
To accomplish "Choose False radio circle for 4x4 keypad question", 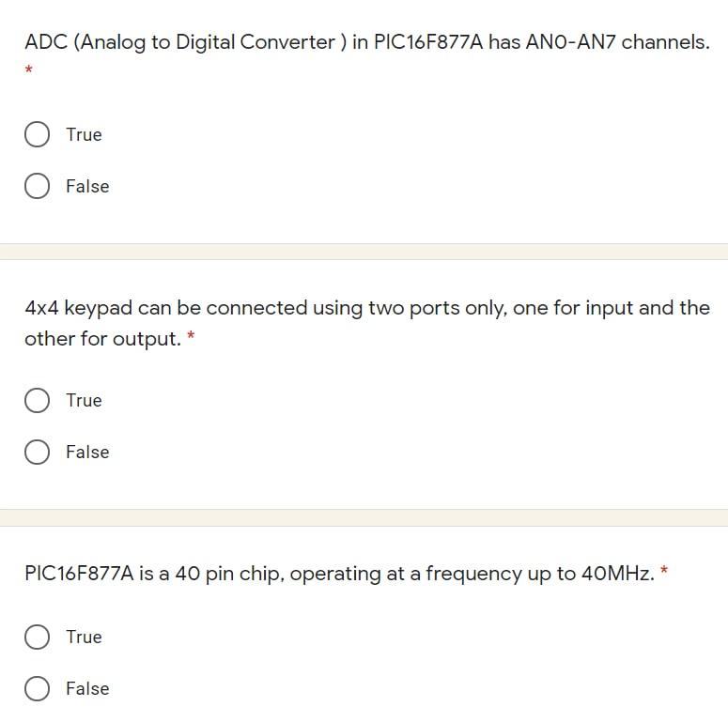I will point(37,453).
